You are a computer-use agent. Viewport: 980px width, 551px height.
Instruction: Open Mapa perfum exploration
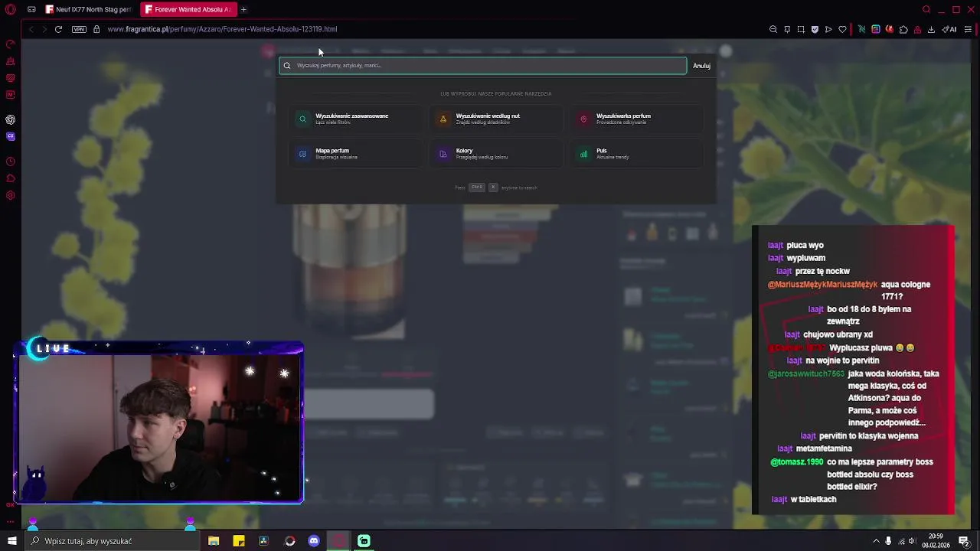tap(356, 154)
